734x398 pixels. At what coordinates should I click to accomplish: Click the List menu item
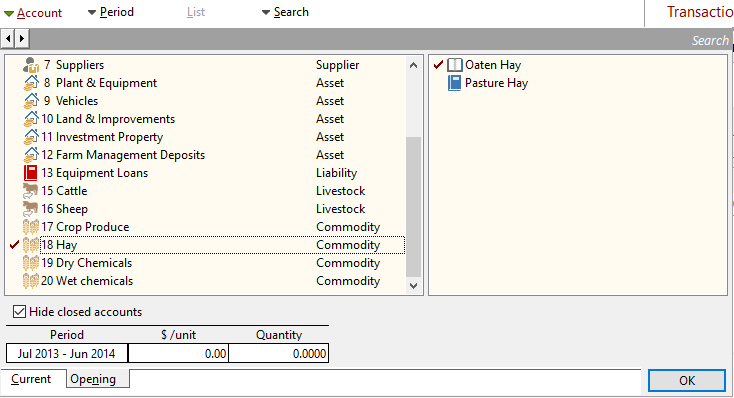pyautogui.click(x=196, y=12)
